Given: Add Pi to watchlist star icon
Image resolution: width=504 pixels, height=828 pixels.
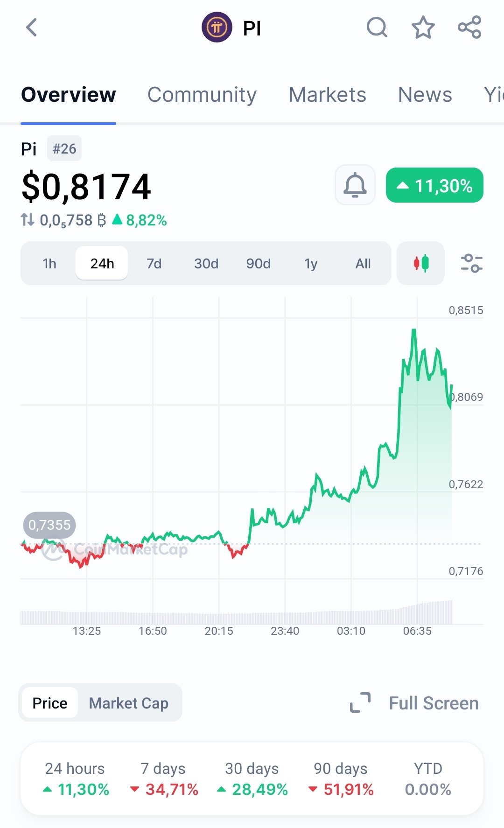Looking at the screenshot, I should click(x=423, y=28).
